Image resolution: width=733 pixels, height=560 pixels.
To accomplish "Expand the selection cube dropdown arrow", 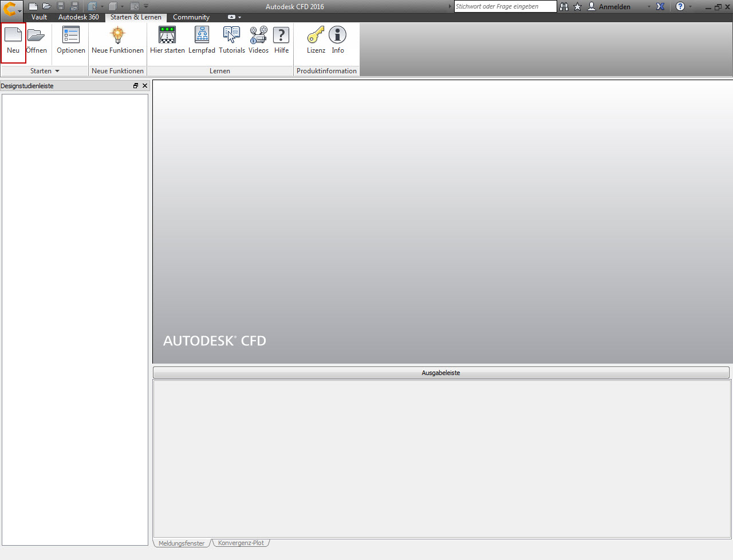I will pyautogui.click(x=102, y=7).
